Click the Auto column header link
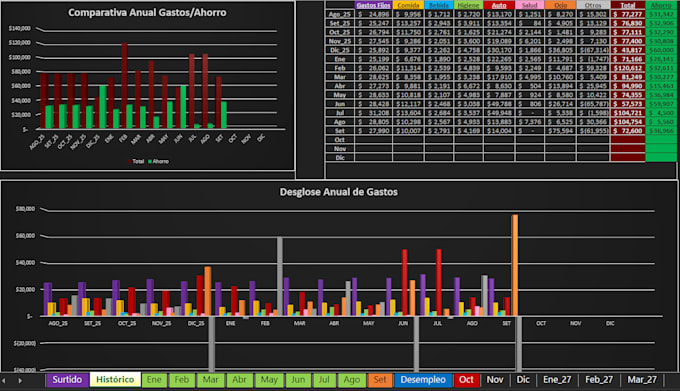680x391 pixels. [x=499, y=5]
